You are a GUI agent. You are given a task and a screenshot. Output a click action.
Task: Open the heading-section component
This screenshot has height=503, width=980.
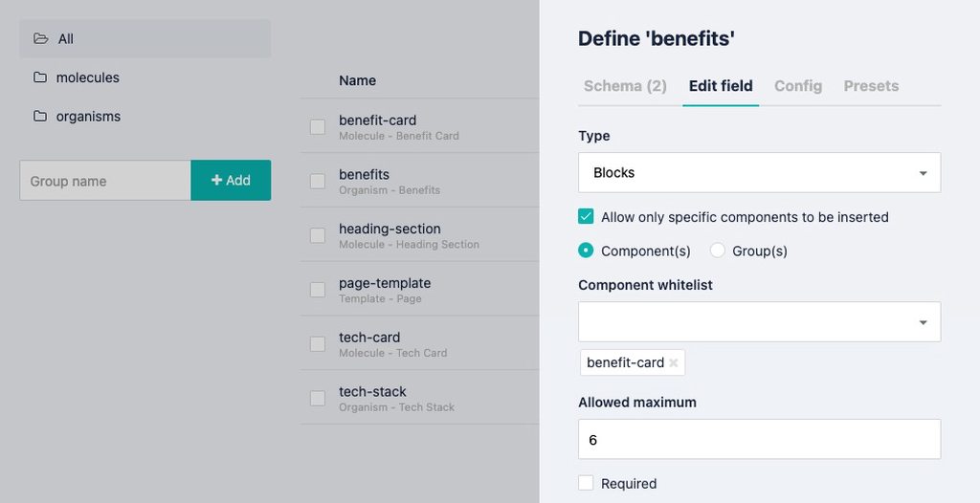point(390,229)
